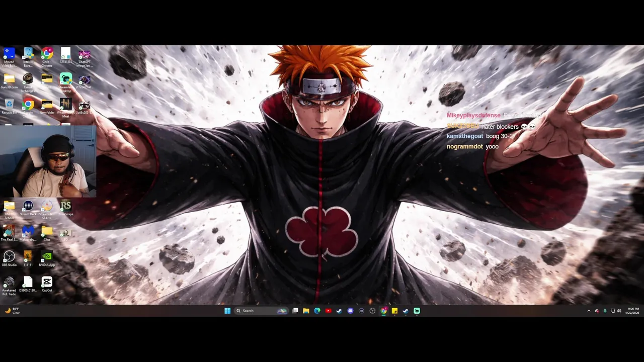
Task: Switch to Chrome in the taskbar
Action: point(383,311)
